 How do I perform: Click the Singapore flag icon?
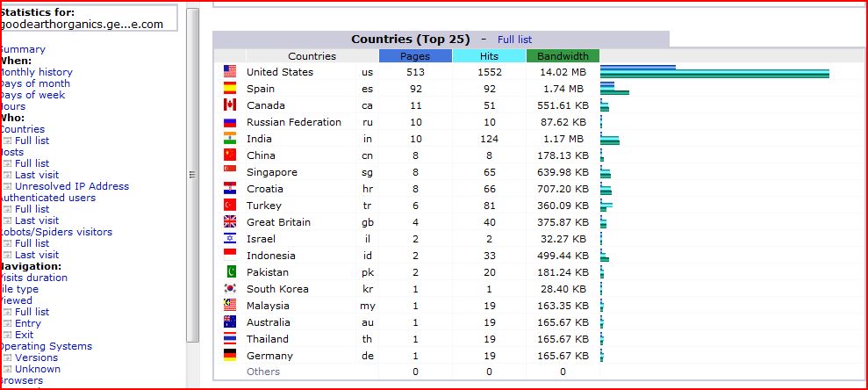tap(230, 172)
